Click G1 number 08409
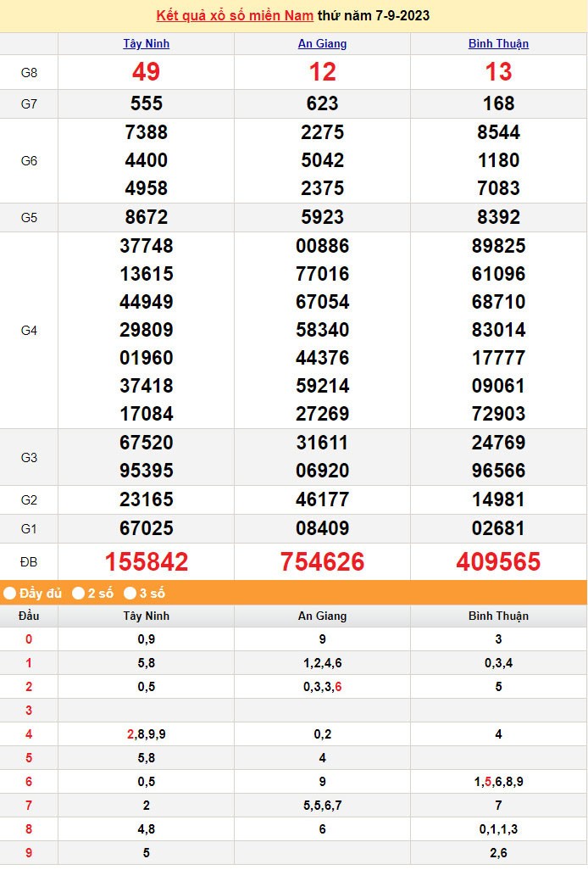Screen dimensions: 588x870 322,528
